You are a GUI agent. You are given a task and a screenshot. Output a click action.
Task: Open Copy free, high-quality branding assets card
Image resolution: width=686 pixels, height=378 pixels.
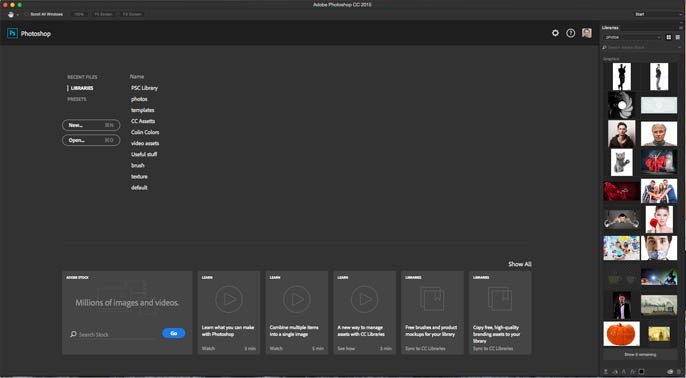coord(500,312)
